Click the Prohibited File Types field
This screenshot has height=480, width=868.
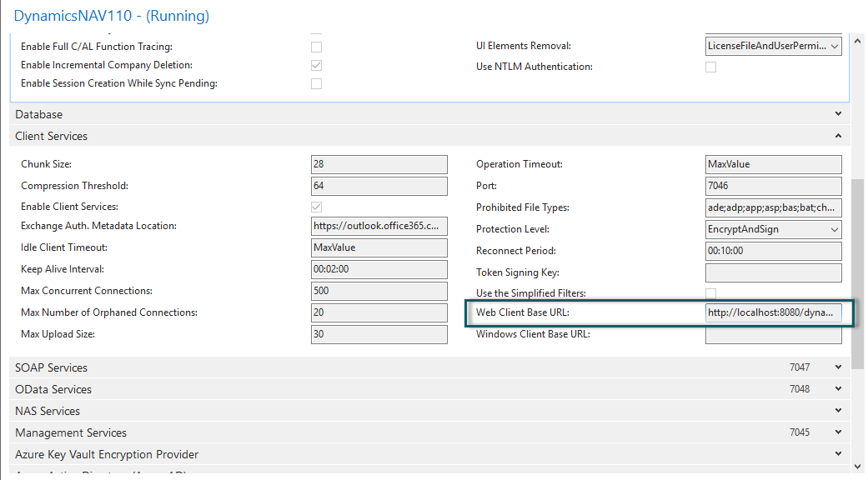coord(772,207)
